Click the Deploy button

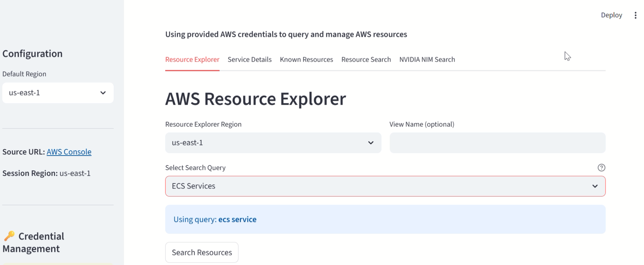[x=611, y=15]
